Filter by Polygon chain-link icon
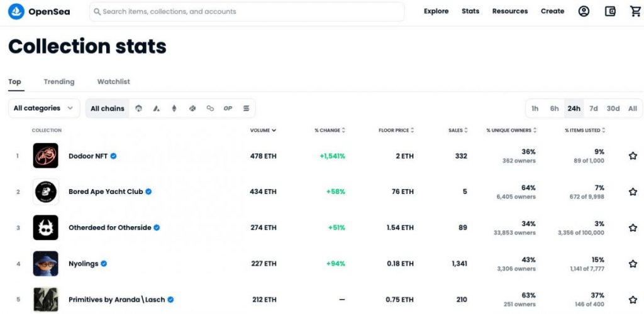This screenshot has width=644, height=314. click(210, 108)
